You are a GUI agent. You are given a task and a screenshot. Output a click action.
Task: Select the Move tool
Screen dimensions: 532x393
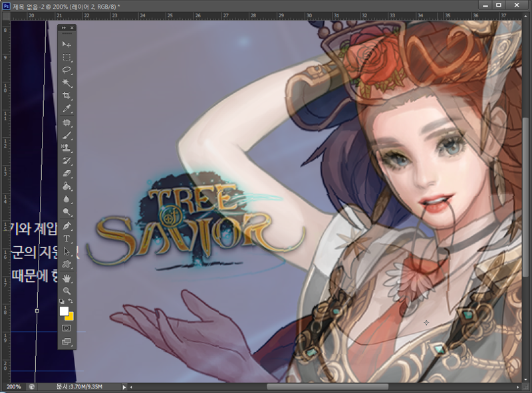coord(66,45)
